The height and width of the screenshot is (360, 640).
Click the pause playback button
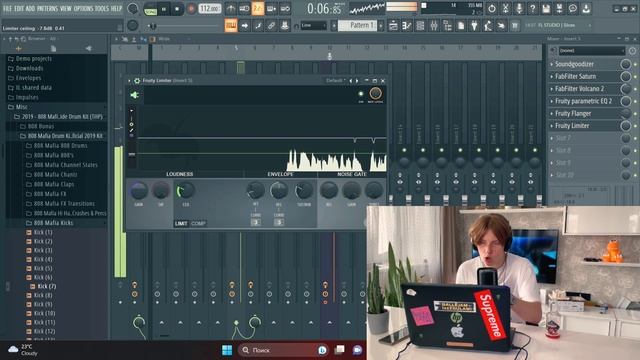[x=164, y=9]
